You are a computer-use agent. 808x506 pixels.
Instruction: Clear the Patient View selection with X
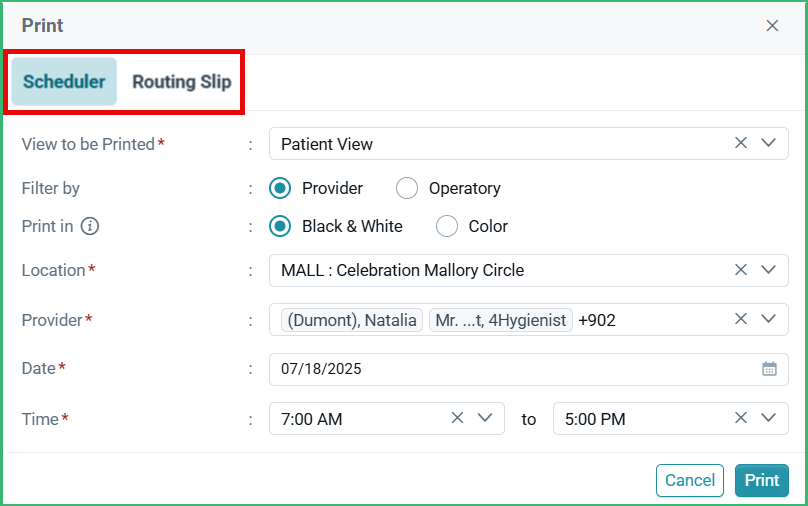click(740, 143)
